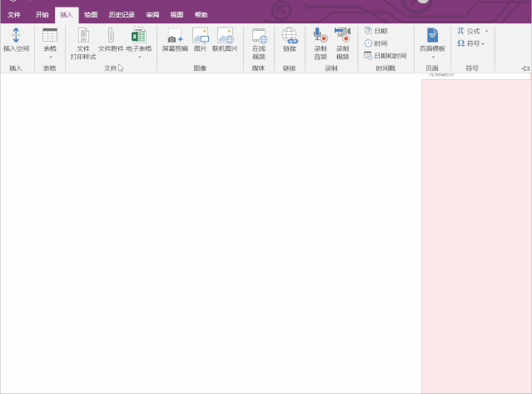Start Record Audio (录制音频)
532x394 pixels.
pos(321,42)
